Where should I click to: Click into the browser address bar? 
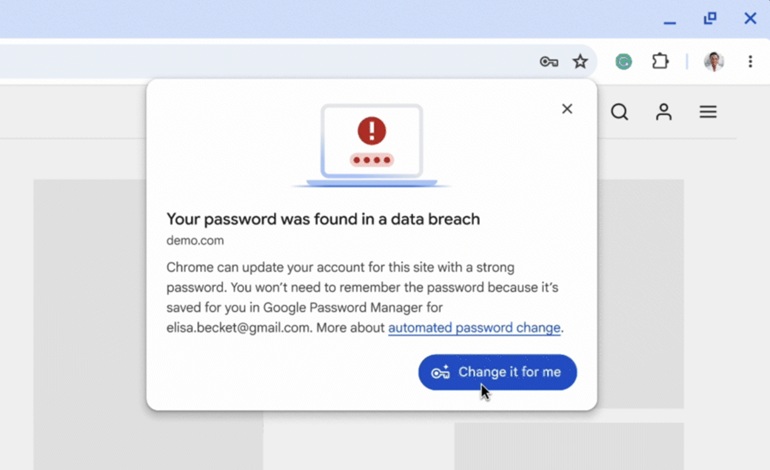(x=265, y=62)
